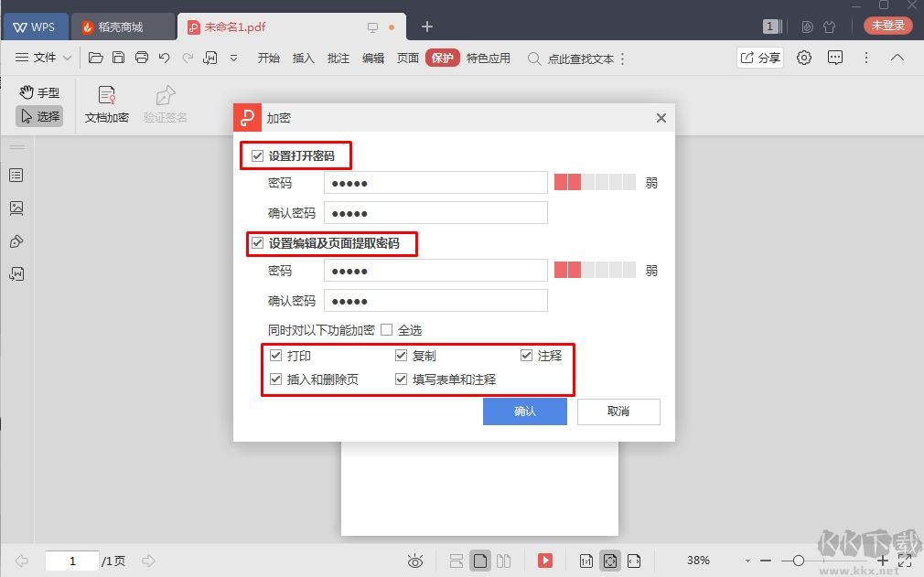This screenshot has height=577, width=924.
Task: Switch to the 批注 tab
Action: point(338,58)
